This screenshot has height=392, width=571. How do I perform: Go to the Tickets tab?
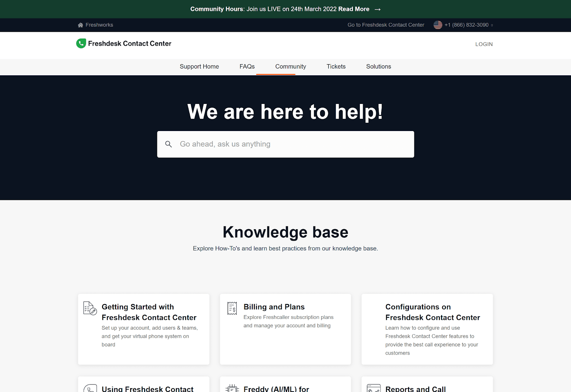(336, 66)
